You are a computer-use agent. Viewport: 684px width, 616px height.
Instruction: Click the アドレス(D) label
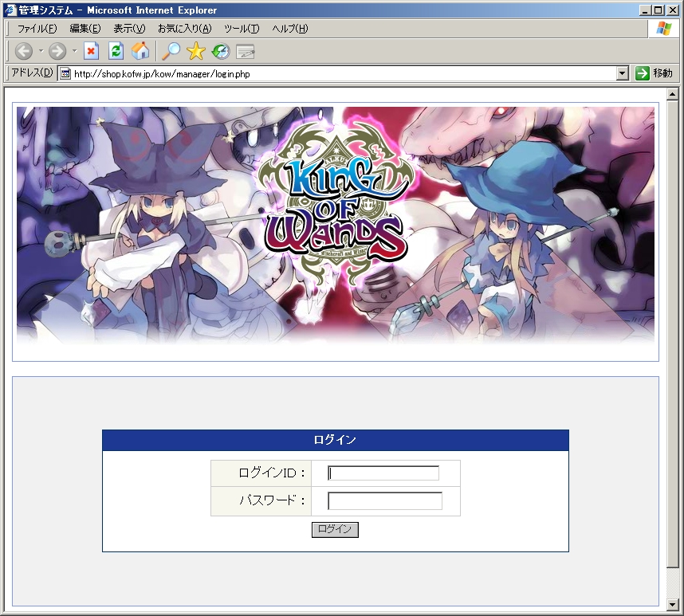pos(32,73)
